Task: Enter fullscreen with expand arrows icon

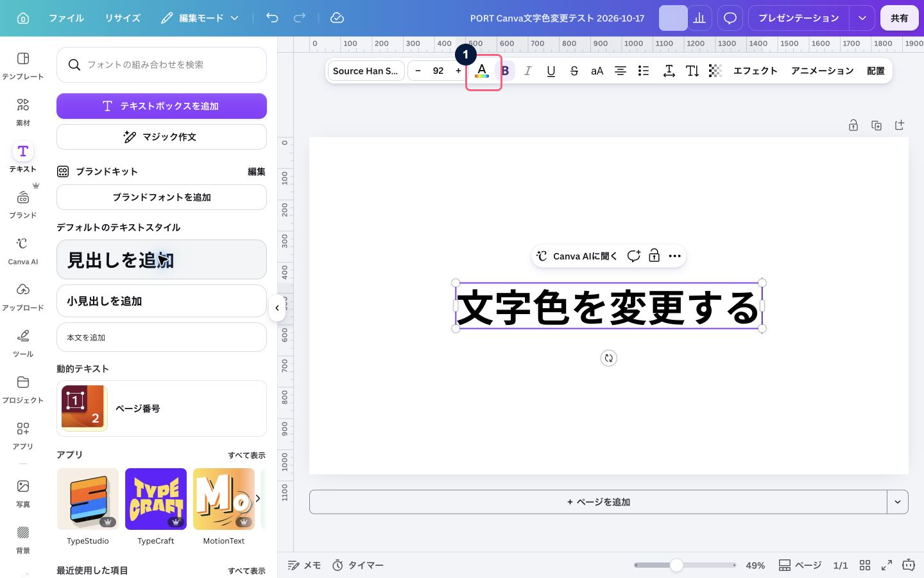Action: (887, 565)
